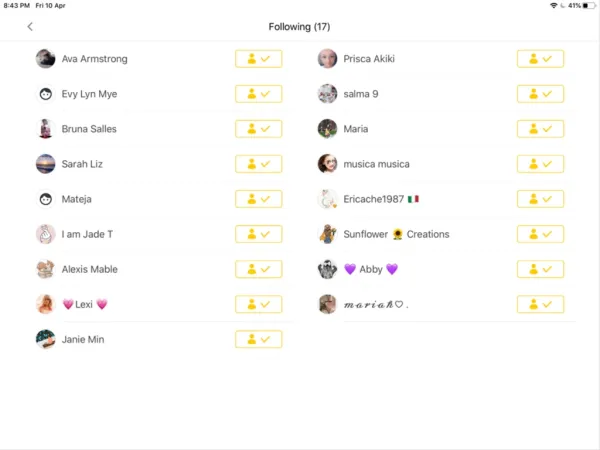Tap the Lexi avatar icon
This screenshot has height=450, width=600.
(46, 304)
